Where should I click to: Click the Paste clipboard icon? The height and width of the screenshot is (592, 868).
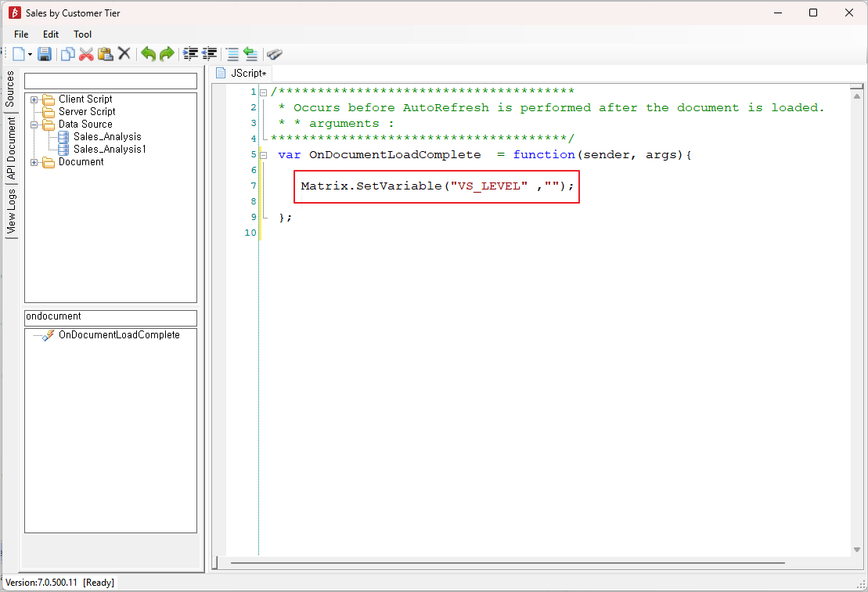pos(105,54)
